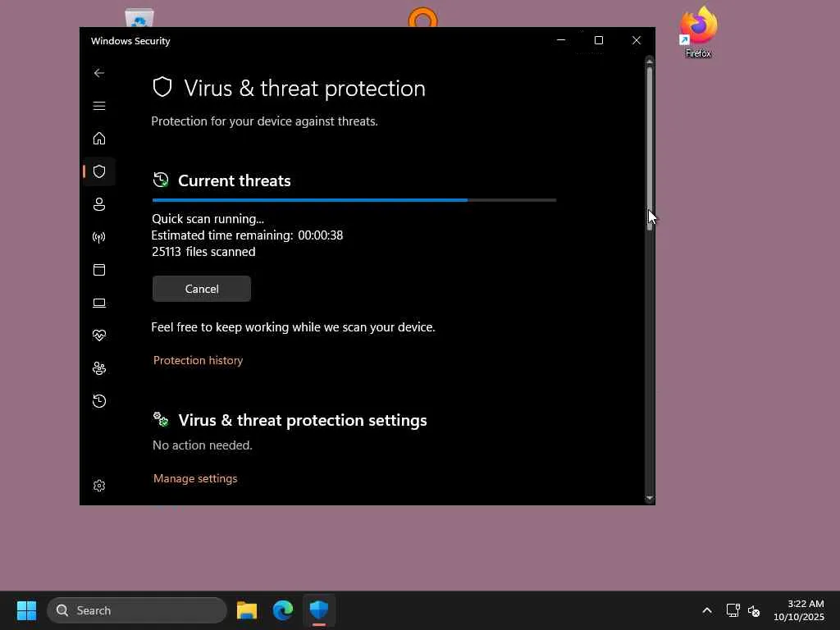Image resolution: width=840 pixels, height=630 pixels.
Task: Go back with the arrow icon
Action: [x=99, y=73]
